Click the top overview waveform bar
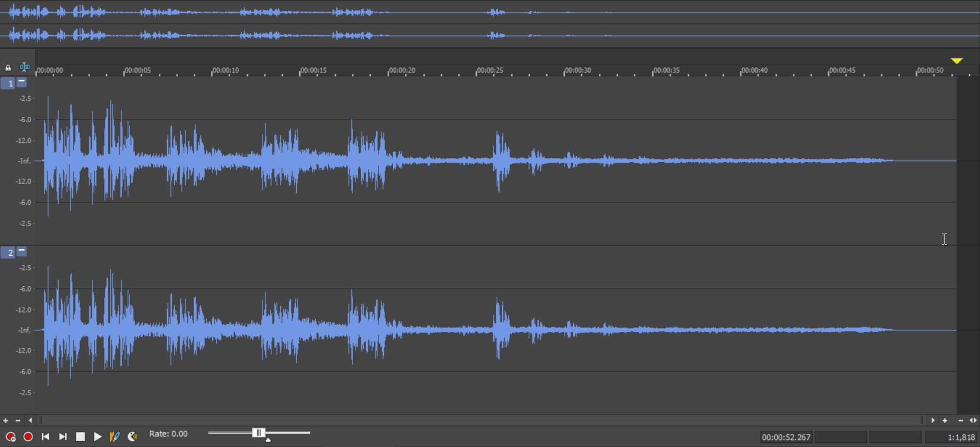 (490, 24)
